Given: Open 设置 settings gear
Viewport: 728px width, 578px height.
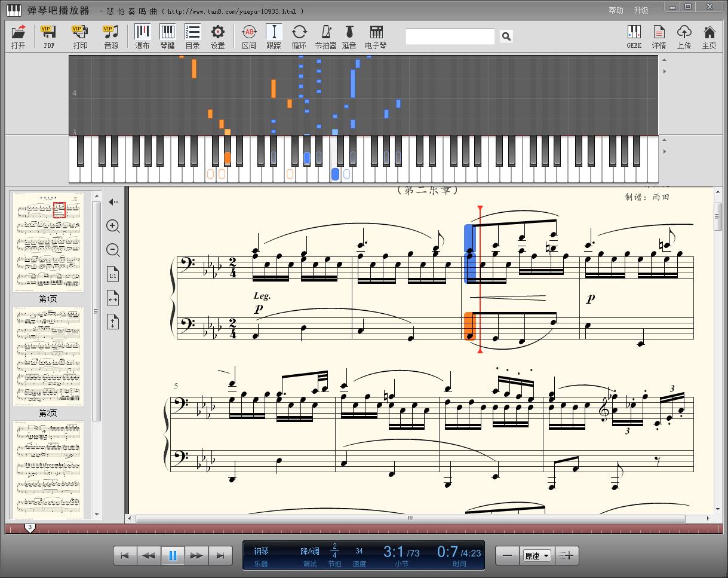Looking at the screenshot, I should click(x=218, y=36).
